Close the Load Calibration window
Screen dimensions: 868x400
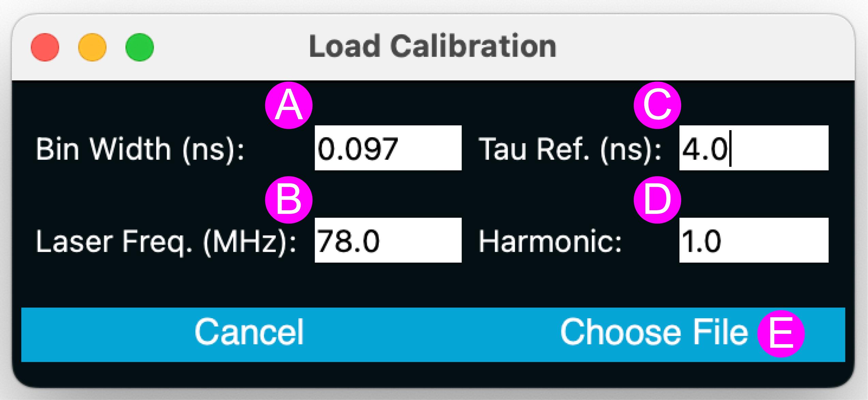pos(45,47)
